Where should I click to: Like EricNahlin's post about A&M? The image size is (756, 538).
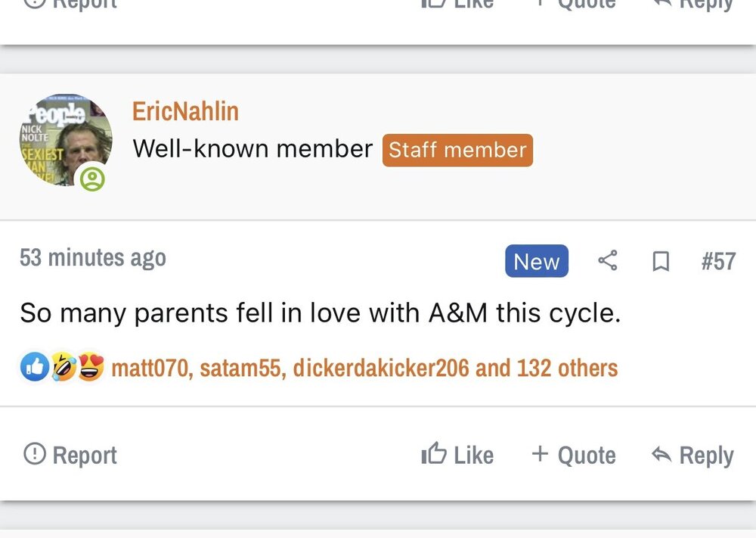tap(457, 455)
